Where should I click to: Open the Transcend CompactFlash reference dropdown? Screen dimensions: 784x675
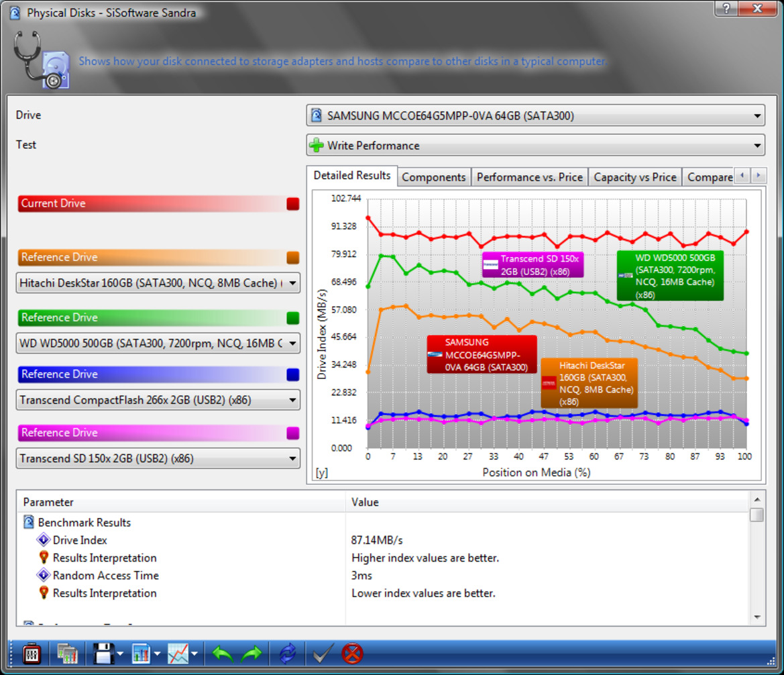point(158,401)
